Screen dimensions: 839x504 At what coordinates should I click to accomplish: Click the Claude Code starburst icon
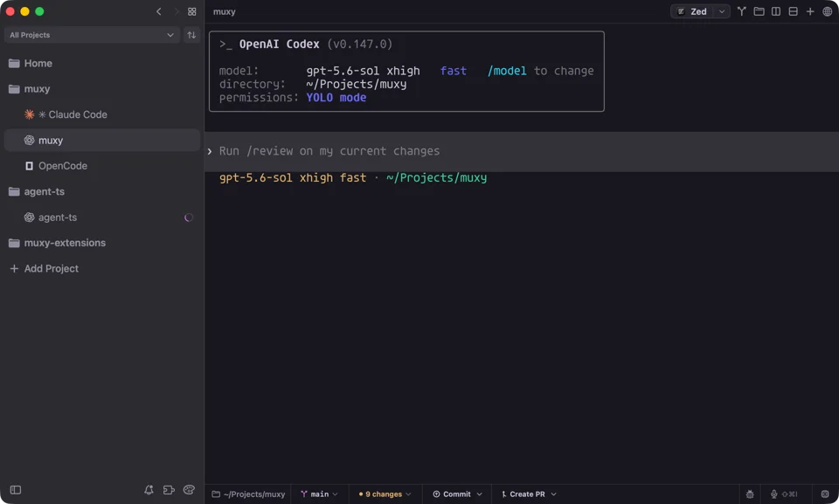(30, 114)
